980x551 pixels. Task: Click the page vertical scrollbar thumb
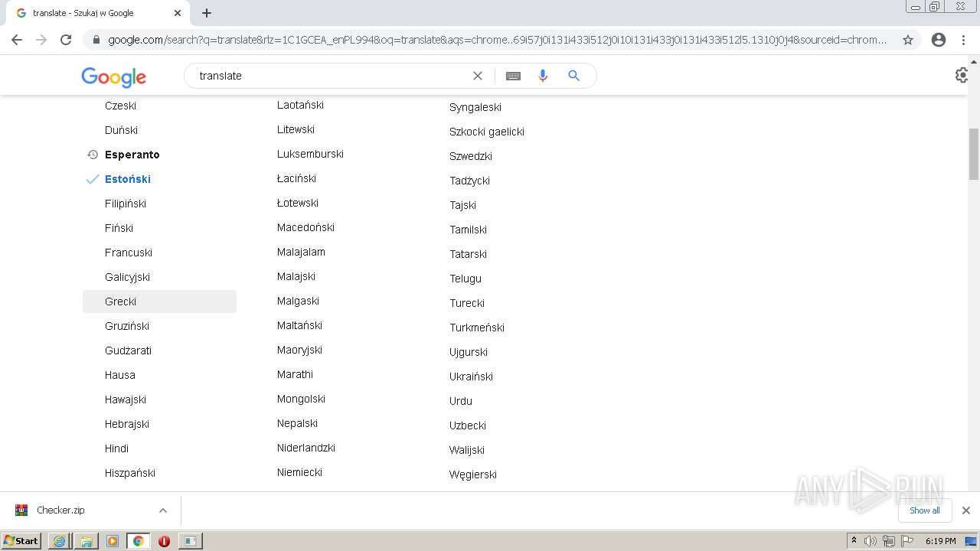point(974,154)
